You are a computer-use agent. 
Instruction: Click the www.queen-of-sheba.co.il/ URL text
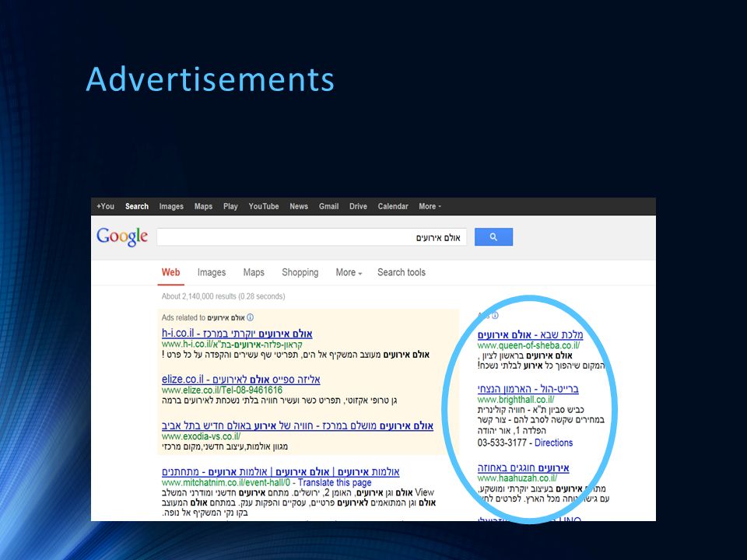tap(528, 345)
